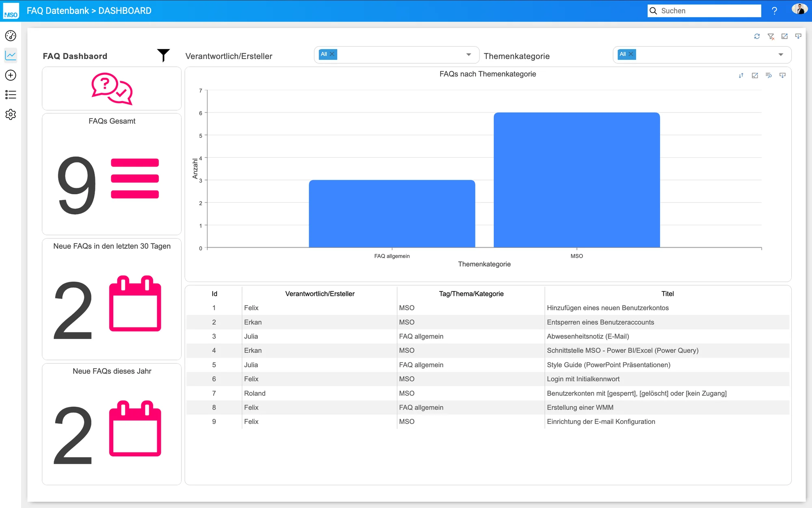Image resolution: width=812 pixels, height=508 pixels.
Task: Sort the chart with the up-down arrows icon
Action: [741, 76]
